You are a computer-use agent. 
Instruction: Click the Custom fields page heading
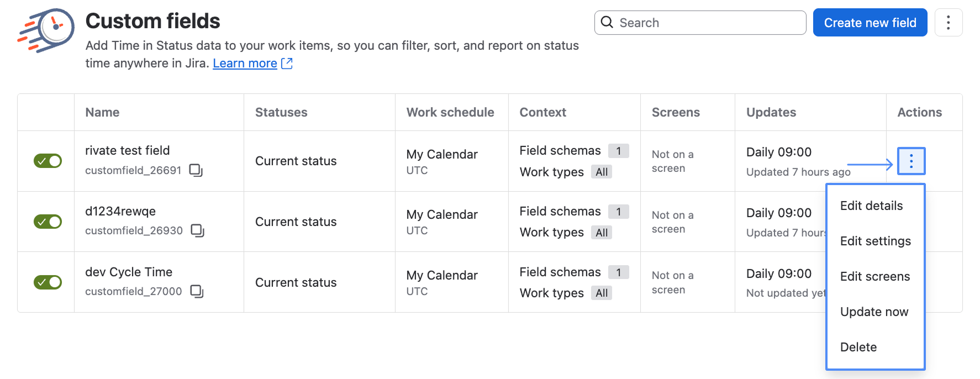pos(153,21)
